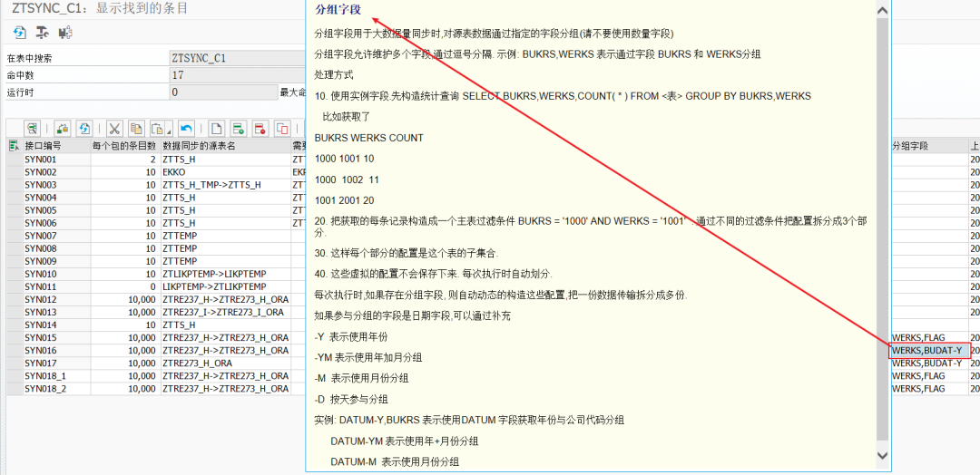Click the ZTLIKPTEMP->LIKPTEMP source cell

pos(226,274)
